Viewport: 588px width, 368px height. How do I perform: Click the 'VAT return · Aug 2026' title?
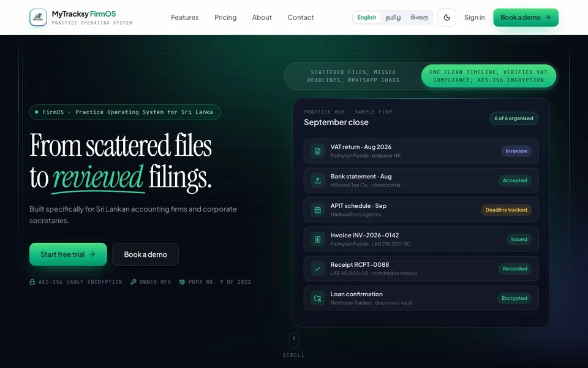coord(361,147)
